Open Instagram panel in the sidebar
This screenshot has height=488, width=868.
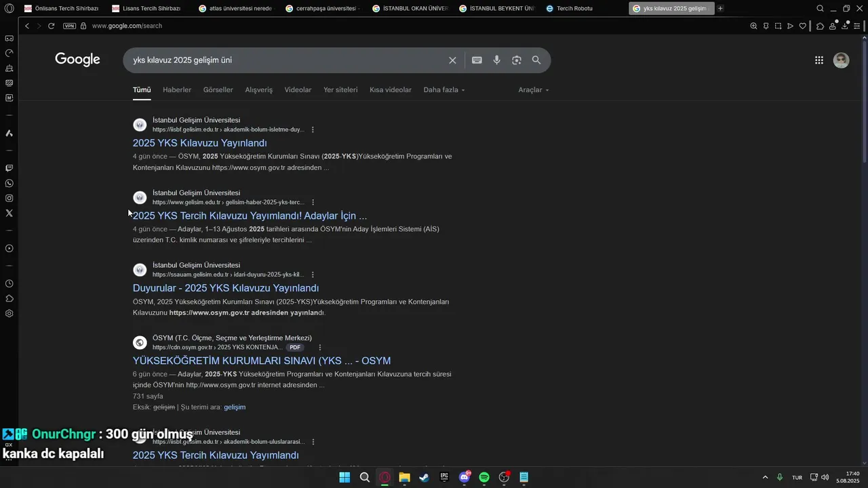pyautogui.click(x=9, y=198)
